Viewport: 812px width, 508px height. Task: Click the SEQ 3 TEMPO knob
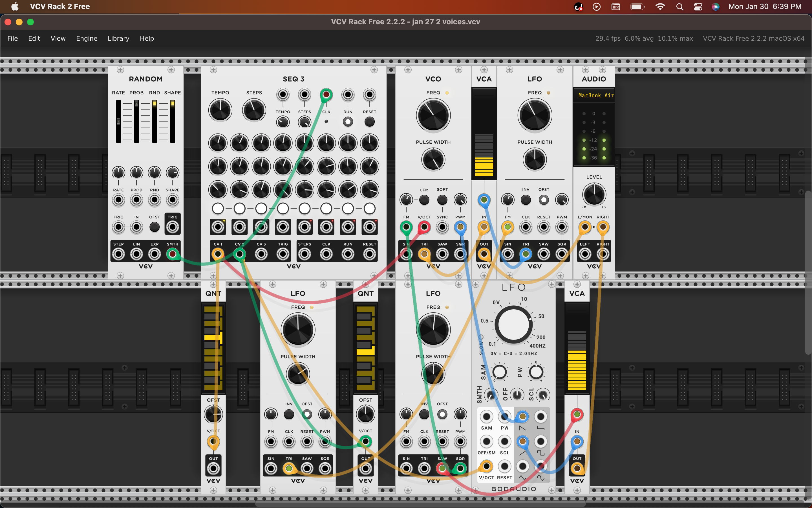(220, 110)
